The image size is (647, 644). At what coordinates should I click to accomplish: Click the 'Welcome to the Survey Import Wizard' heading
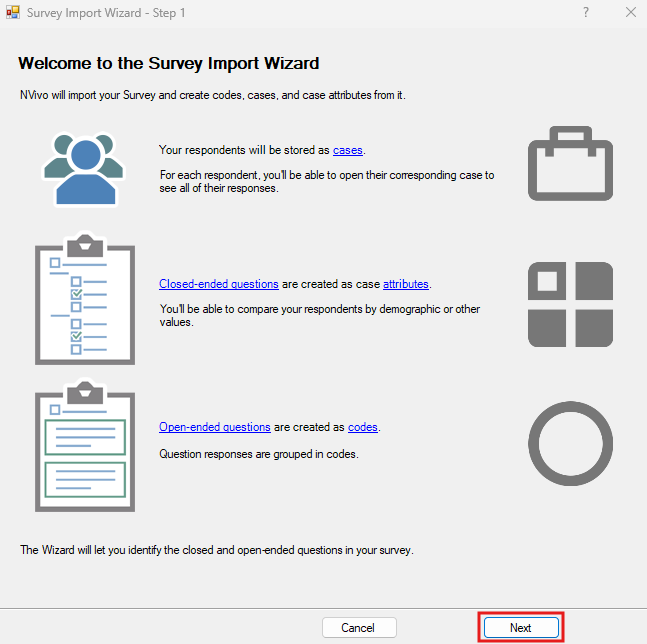[x=168, y=64]
